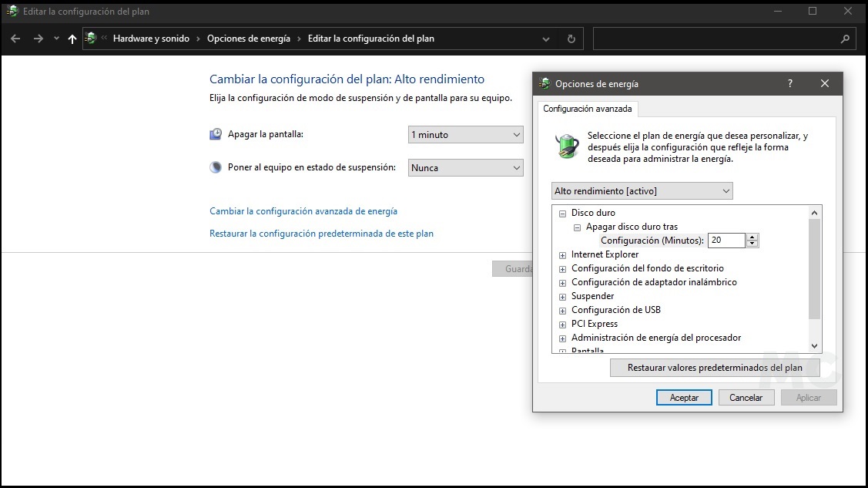Open the address bar history dropdown

click(546, 39)
